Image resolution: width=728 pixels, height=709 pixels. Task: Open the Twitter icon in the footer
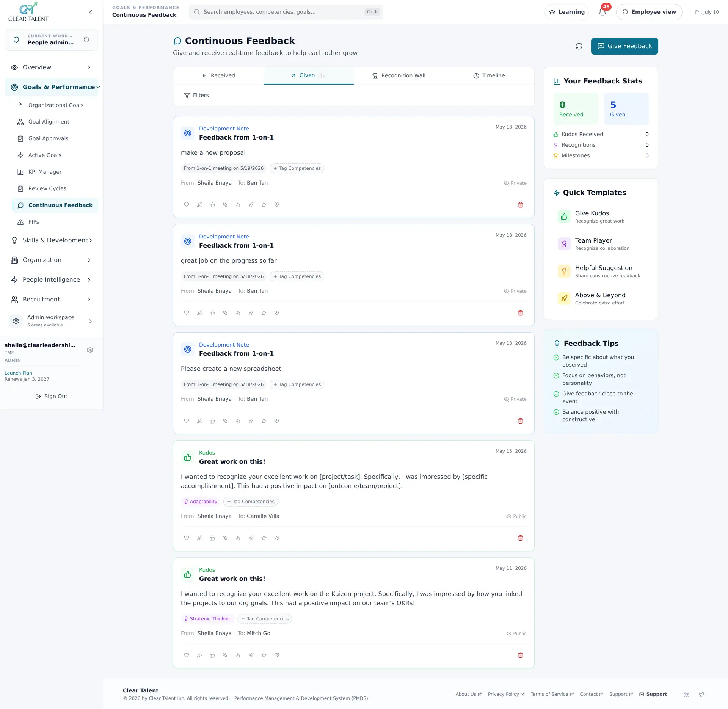(x=701, y=694)
